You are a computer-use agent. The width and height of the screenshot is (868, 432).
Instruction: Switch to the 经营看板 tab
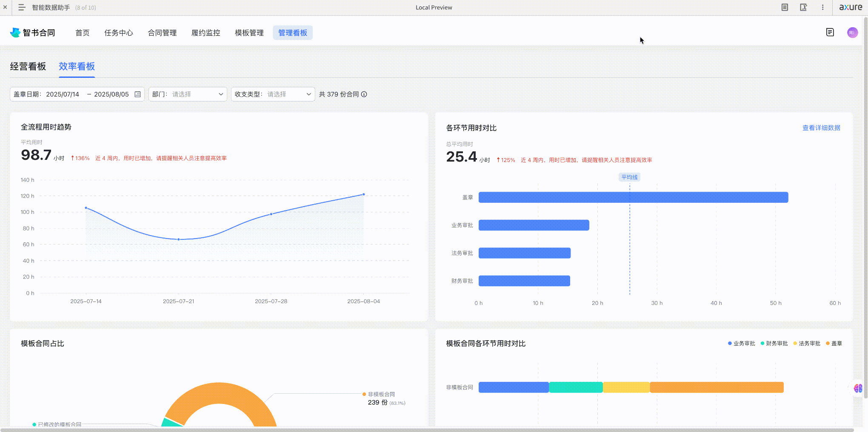[x=28, y=66]
